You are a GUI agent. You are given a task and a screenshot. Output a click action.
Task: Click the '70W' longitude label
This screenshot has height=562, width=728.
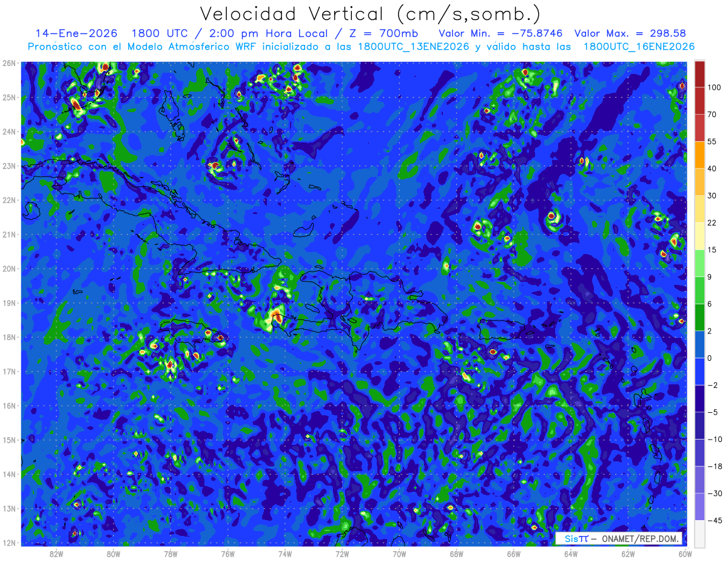point(399,553)
